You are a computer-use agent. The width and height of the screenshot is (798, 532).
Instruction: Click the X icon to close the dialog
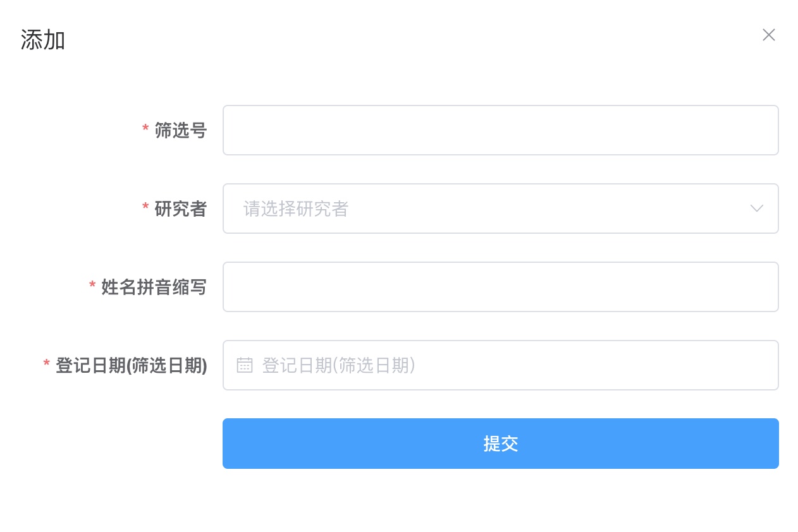coord(769,35)
